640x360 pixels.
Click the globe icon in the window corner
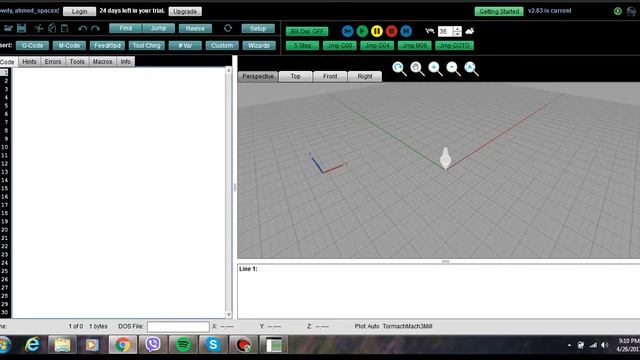631,11
